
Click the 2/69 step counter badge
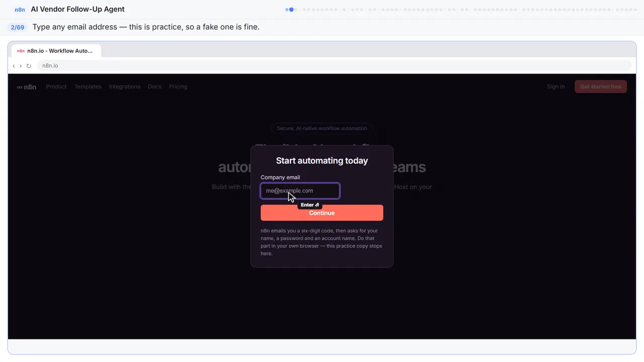pyautogui.click(x=18, y=27)
